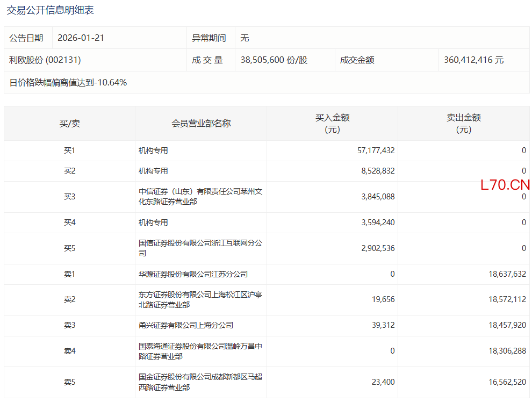Screen dimensions: 532x402
Task: Click the announcement date 2026-01-21
Action: [x=81, y=38]
